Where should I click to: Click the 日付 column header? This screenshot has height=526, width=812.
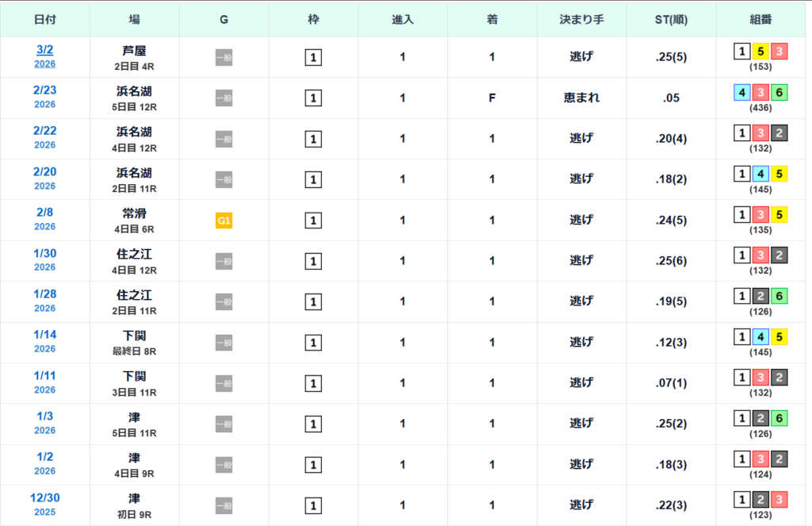[x=44, y=19]
